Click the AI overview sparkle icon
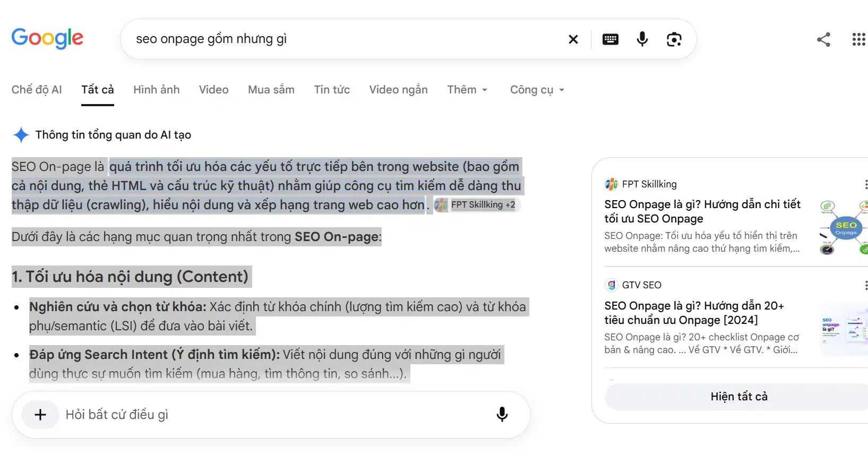This screenshot has width=868, height=463. point(21,135)
